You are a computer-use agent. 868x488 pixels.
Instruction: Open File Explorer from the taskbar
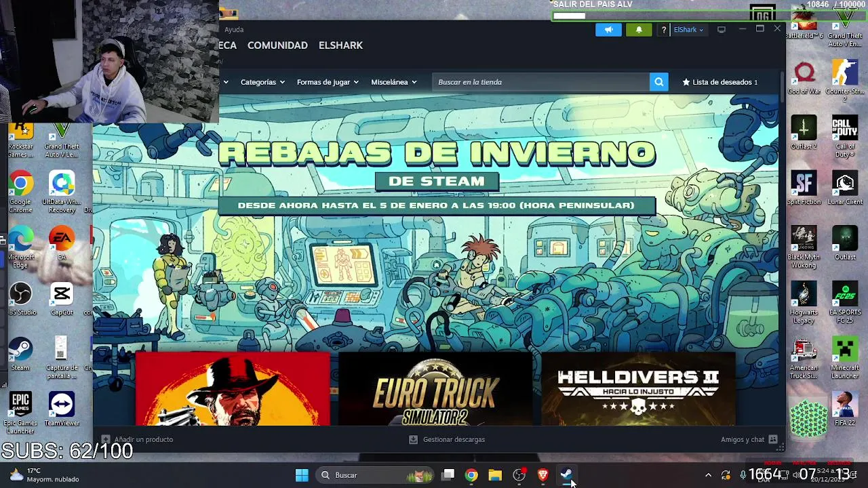[x=495, y=475]
